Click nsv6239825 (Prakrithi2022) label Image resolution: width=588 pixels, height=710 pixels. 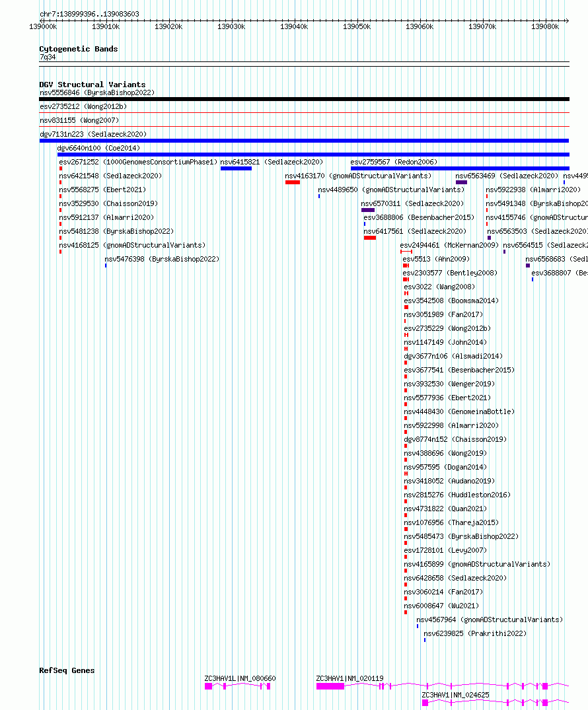475,634
